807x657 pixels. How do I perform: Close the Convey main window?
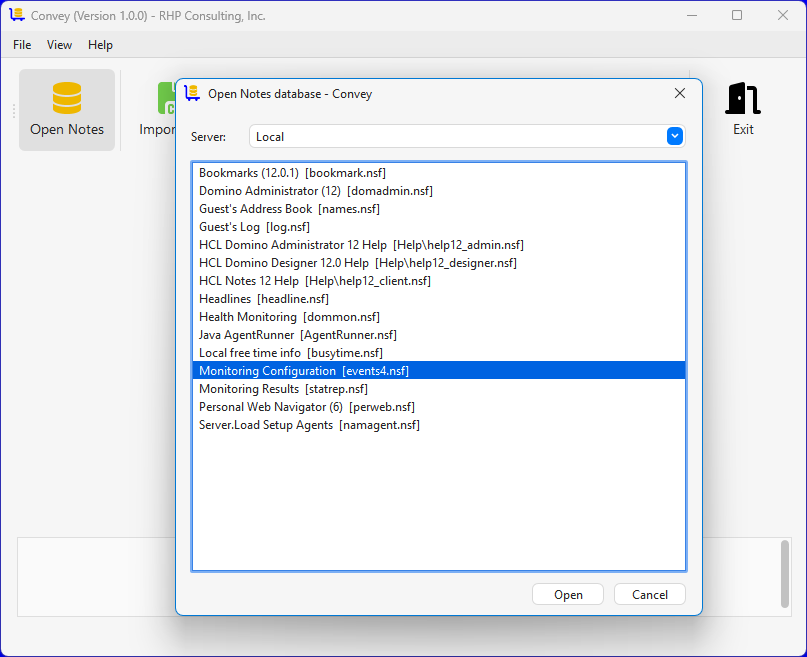pos(783,15)
